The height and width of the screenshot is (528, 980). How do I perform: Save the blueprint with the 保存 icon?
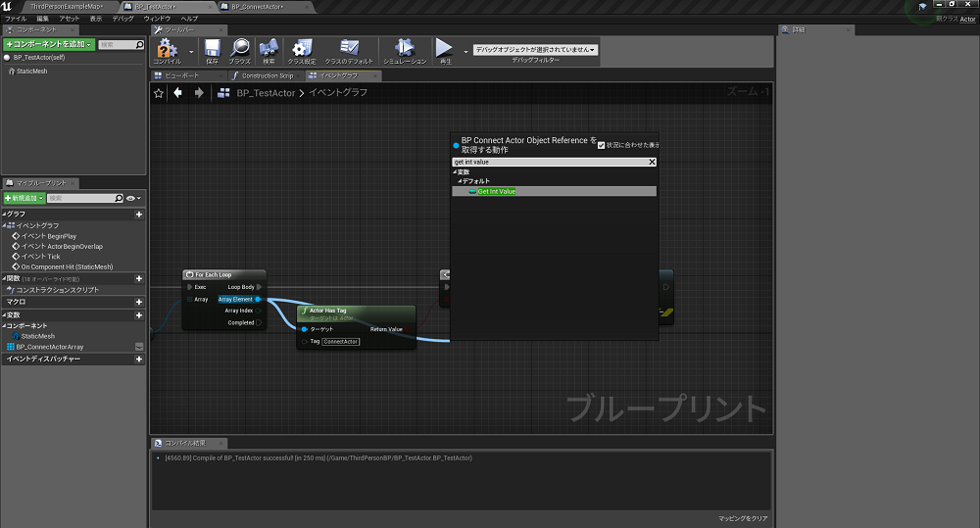point(213,49)
